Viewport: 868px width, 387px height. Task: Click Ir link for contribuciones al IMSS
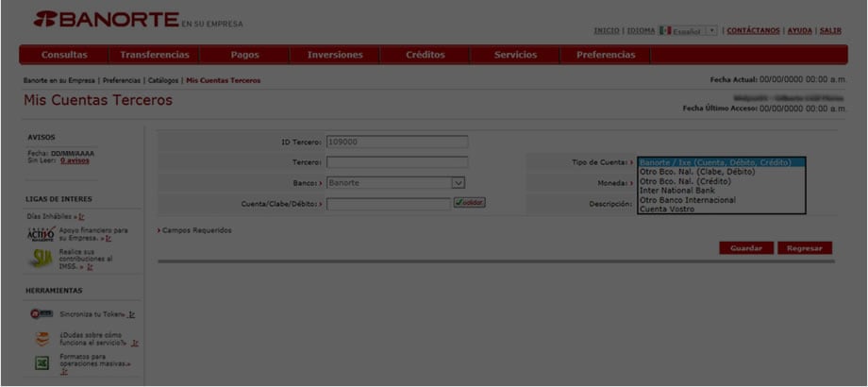pos(90,267)
